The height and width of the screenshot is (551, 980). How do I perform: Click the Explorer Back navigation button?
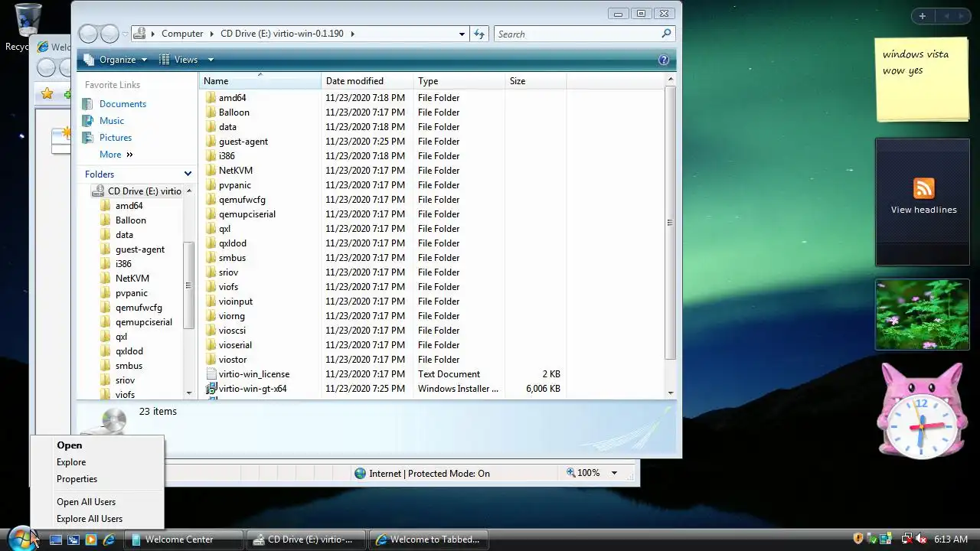pyautogui.click(x=89, y=34)
